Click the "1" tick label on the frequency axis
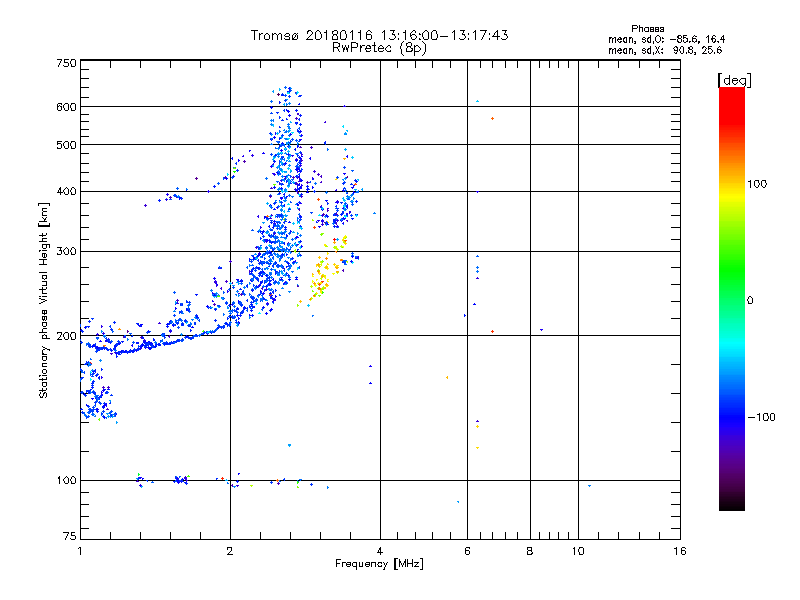The height and width of the screenshot is (600, 800). (80, 551)
